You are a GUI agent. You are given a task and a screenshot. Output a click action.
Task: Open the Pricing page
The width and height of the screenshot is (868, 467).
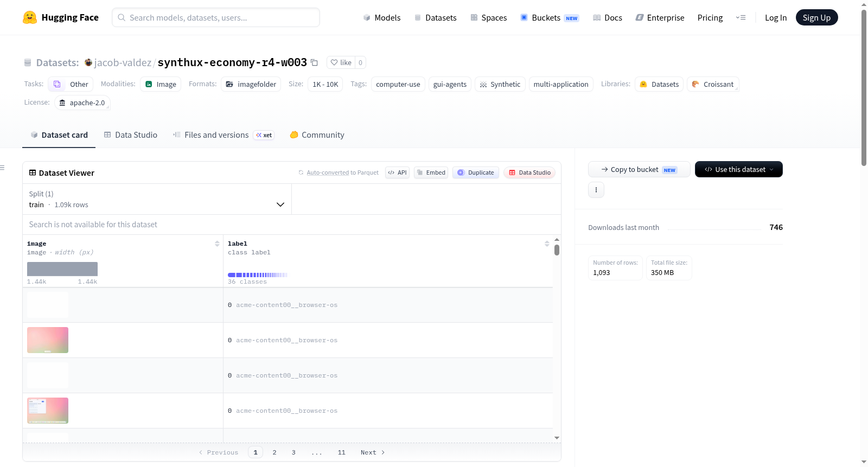pyautogui.click(x=710, y=17)
